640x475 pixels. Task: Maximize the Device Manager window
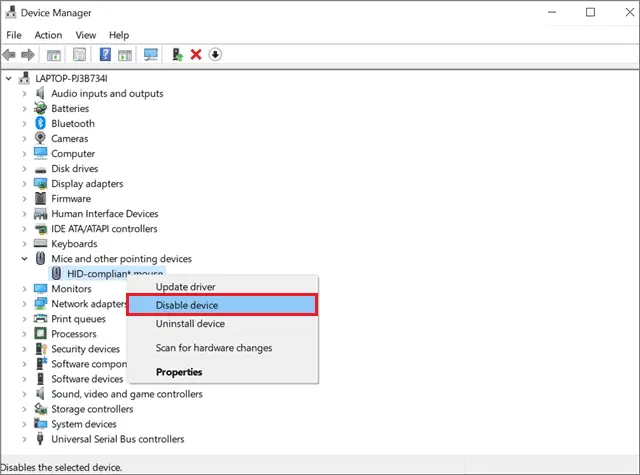click(590, 12)
